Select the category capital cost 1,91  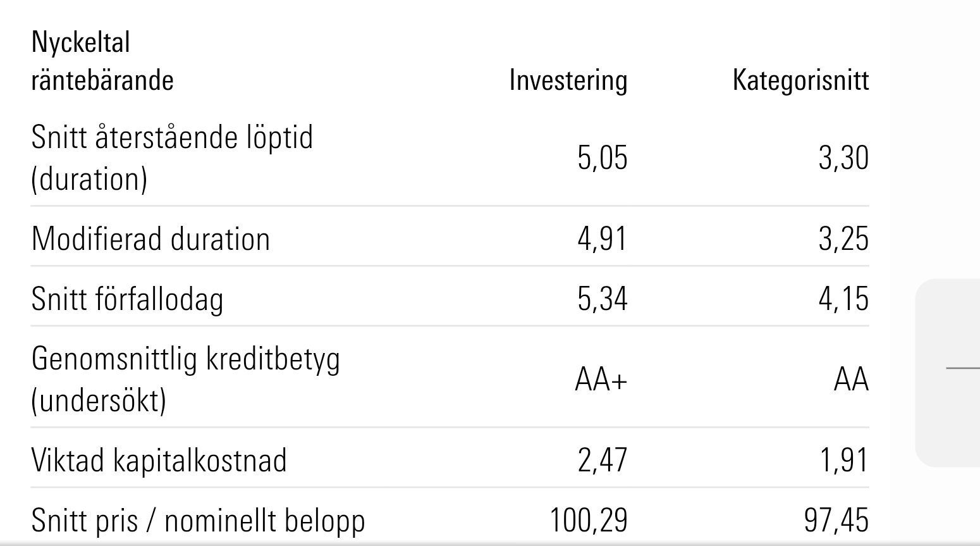tap(843, 460)
